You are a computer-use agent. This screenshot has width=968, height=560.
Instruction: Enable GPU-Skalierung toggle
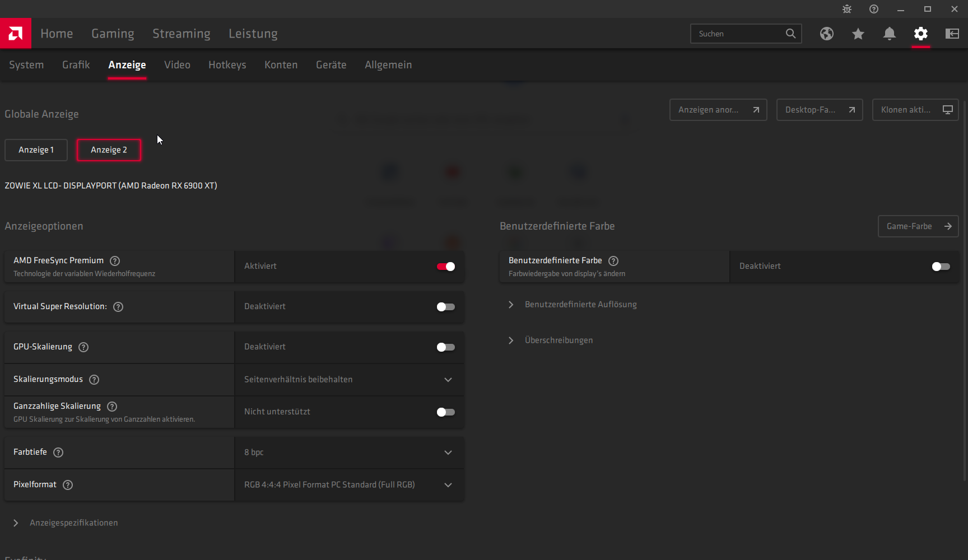point(446,347)
